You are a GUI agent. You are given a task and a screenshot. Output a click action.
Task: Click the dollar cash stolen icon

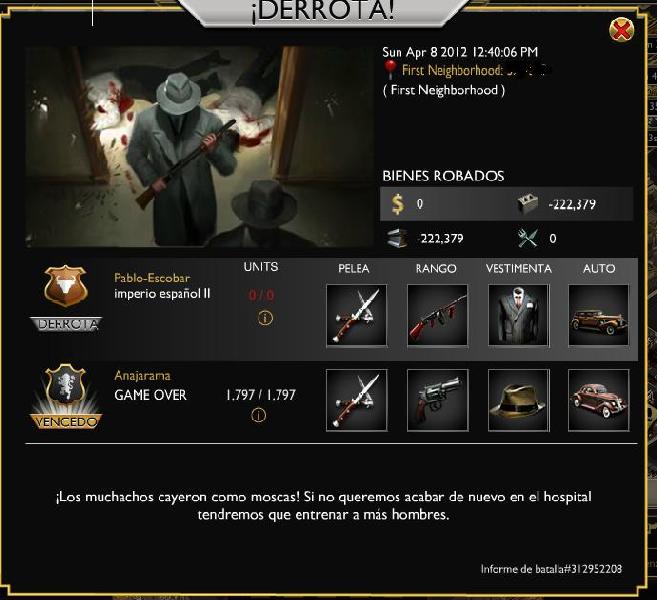[398, 204]
